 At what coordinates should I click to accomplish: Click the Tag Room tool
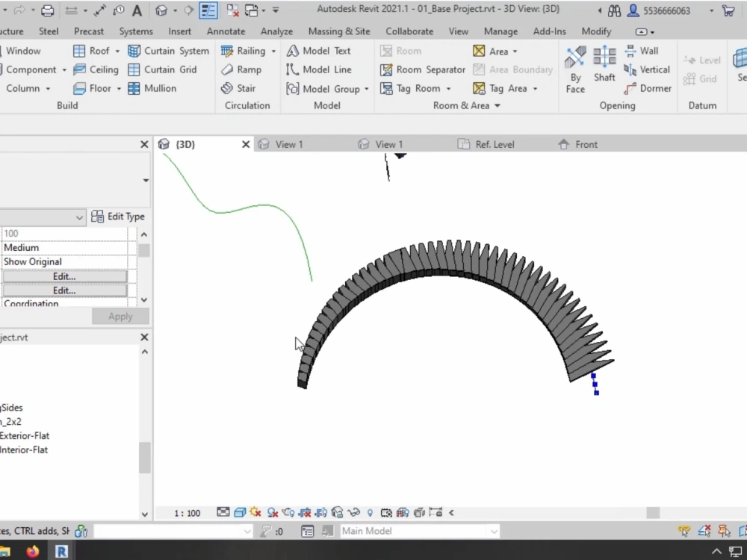click(x=410, y=89)
